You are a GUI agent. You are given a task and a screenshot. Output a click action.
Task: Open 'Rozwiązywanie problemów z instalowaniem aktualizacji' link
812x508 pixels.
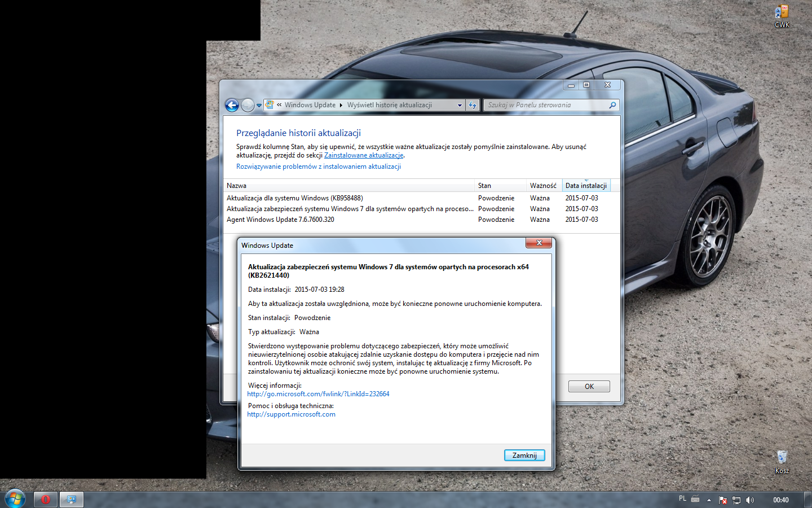coord(319,167)
